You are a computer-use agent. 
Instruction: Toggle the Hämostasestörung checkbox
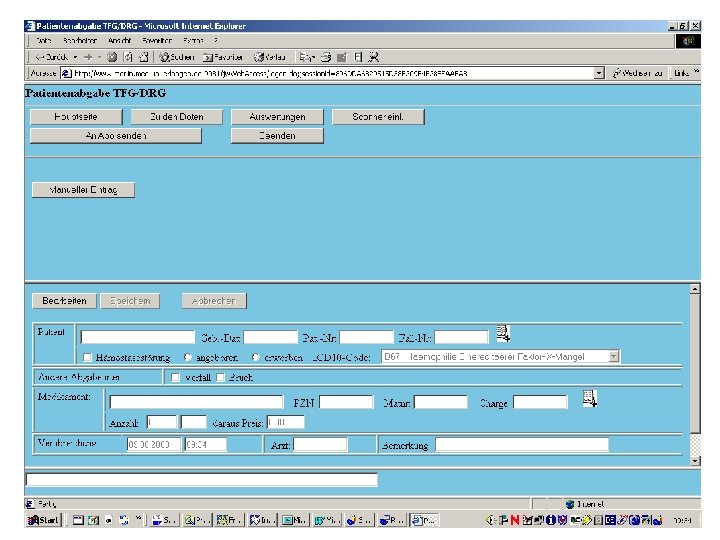(x=87, y=357)
